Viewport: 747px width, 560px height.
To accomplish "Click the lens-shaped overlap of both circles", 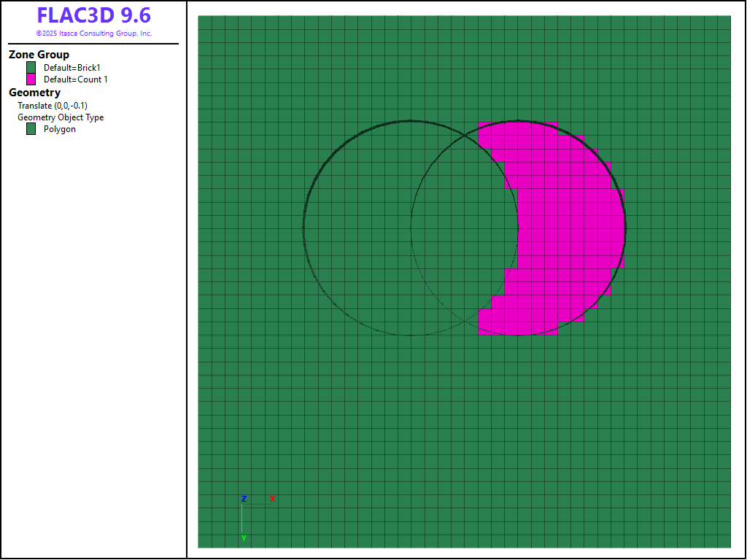I will pos(465,228).
